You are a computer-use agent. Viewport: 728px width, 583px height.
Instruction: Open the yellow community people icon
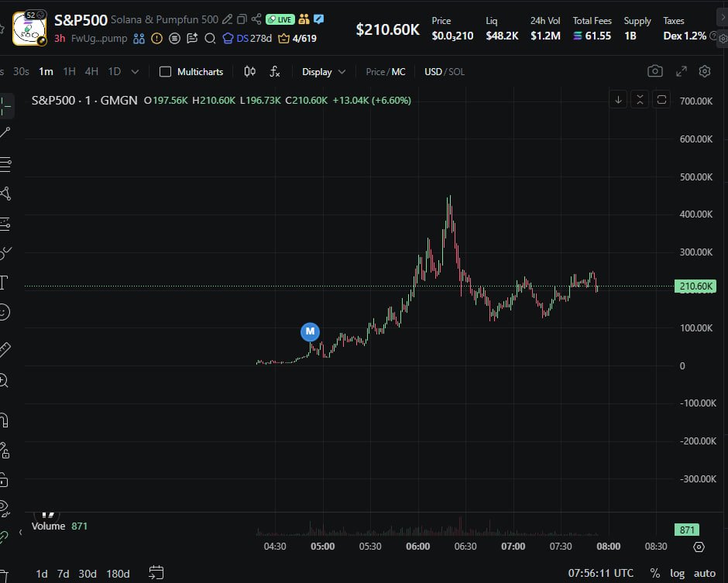tap(304, 19)
